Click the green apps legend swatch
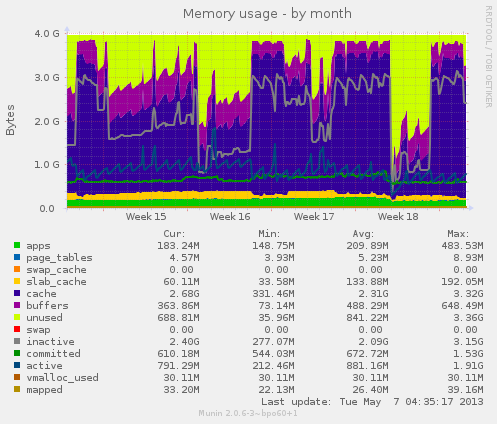Viewport: 497px width, 424px height. [x=17, y=245]
